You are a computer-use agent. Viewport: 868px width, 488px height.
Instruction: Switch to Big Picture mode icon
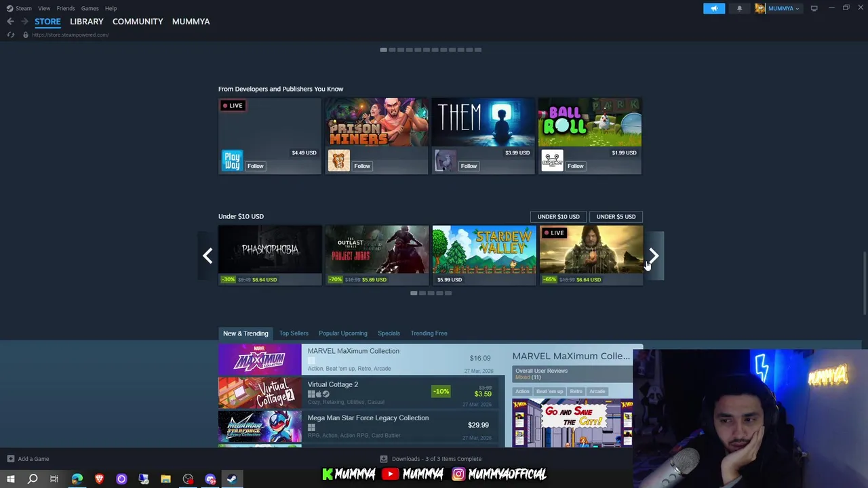[x=814, y=8]
